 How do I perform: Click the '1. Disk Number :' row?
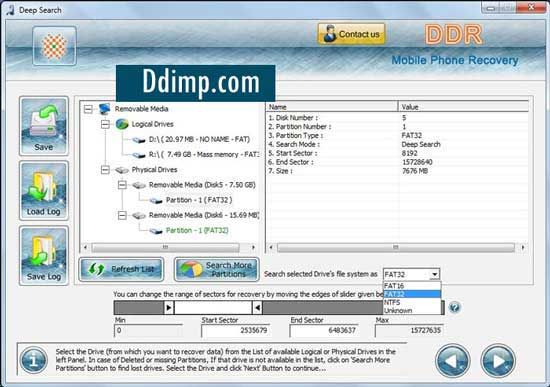(x=397, y=118)
